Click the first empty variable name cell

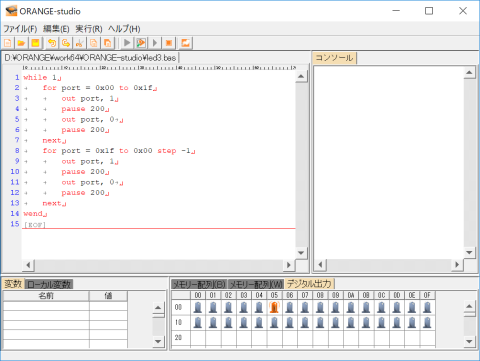point(46,306)
